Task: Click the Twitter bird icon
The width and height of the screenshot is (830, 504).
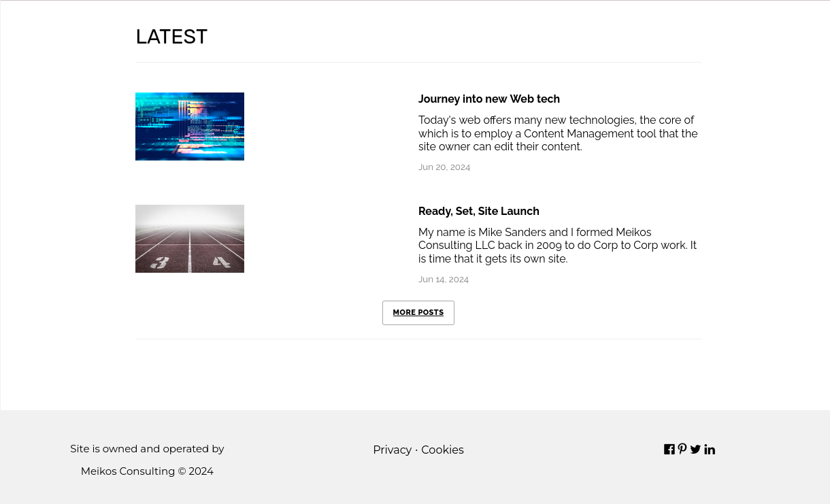Action: click(695, 450)
